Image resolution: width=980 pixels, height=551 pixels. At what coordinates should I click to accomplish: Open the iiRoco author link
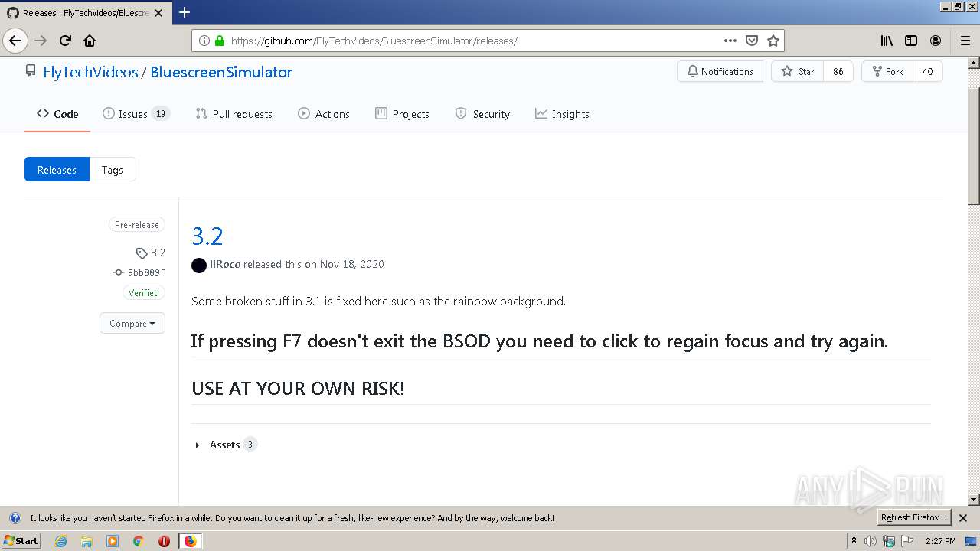pos(225,264)
